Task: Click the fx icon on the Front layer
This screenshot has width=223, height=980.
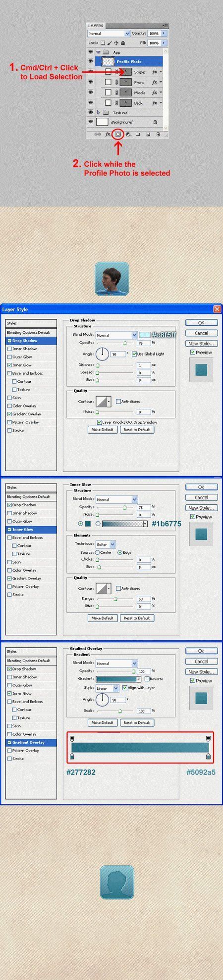Action: pyautogui.click(x=155, y=82)
